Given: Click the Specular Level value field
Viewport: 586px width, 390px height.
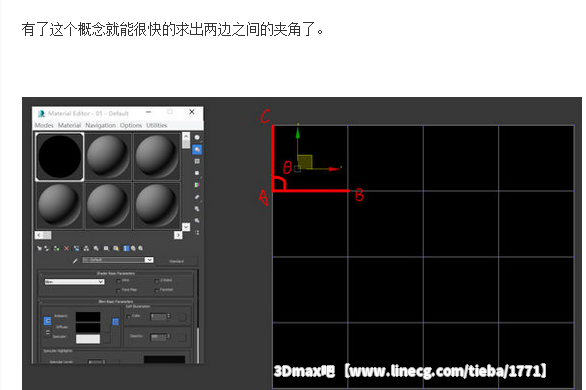Looking at the screenshot, I should coord(95,362).
